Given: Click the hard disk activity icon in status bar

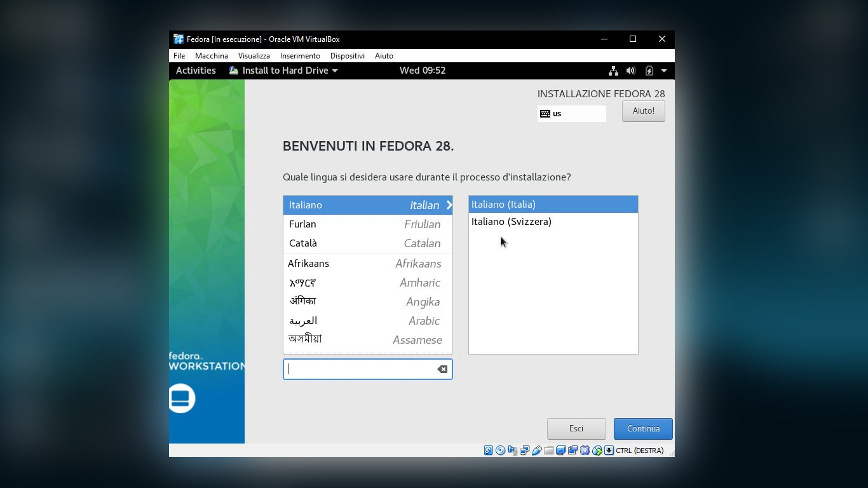Looking at the screenshot, I should pyautogui.click(x=488, y=450).
